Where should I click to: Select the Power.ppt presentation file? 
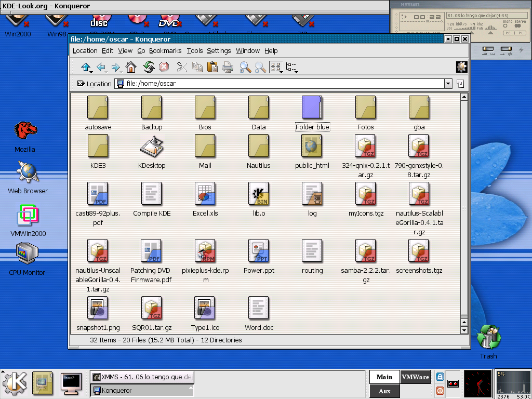[x=259, y=251]
